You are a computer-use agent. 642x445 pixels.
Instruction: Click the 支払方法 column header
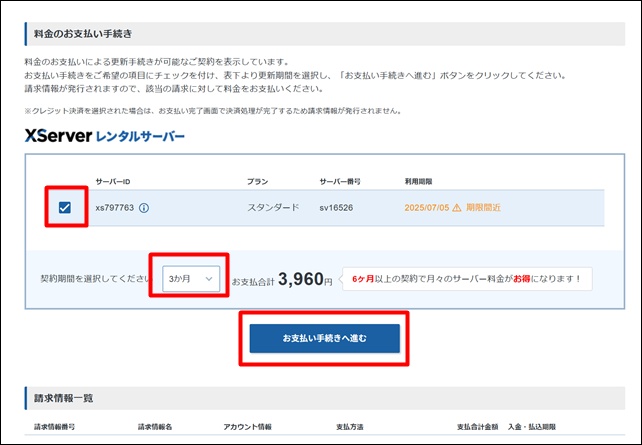pos(352,427)
